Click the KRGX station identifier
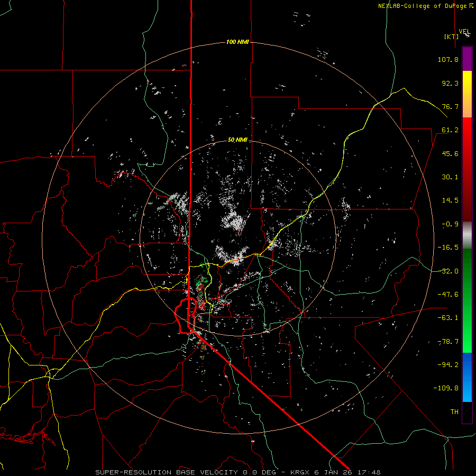This screenshot has width=476, height=476. click(300, 472)
